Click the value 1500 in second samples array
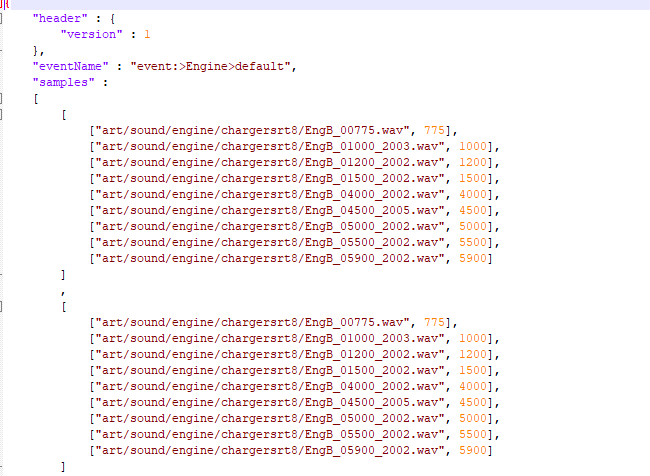650x476 pixels. point(473,371)
